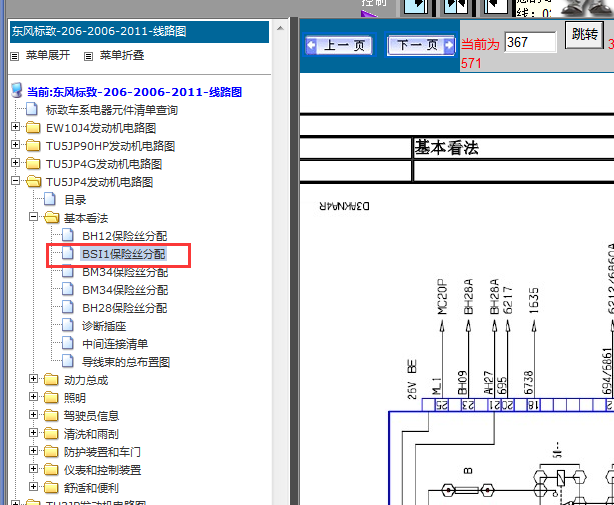Open 中间连接清单 page
The height and width of the screenshot is (505, 614).
pyautogui.click(x=115, y=344)
